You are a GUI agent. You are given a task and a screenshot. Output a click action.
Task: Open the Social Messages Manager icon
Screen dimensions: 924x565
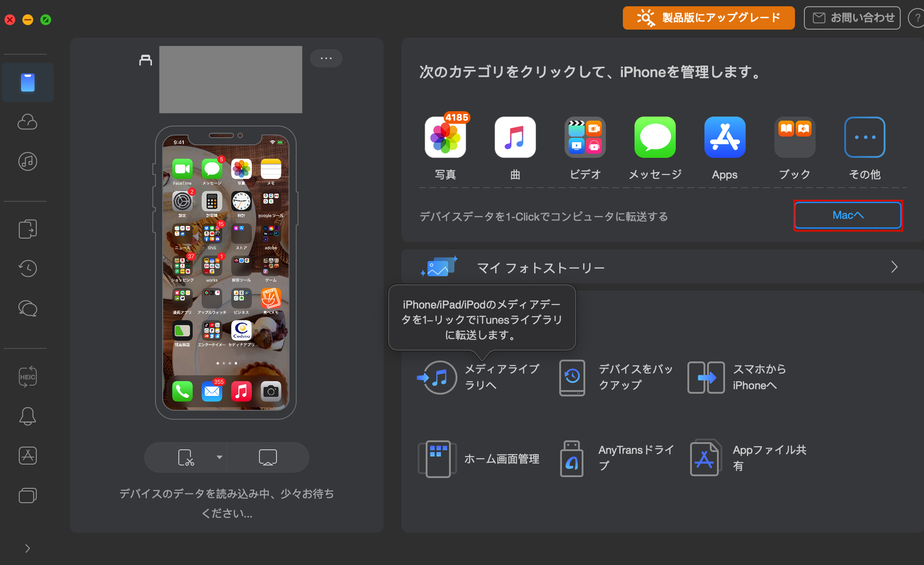[28, 308]
